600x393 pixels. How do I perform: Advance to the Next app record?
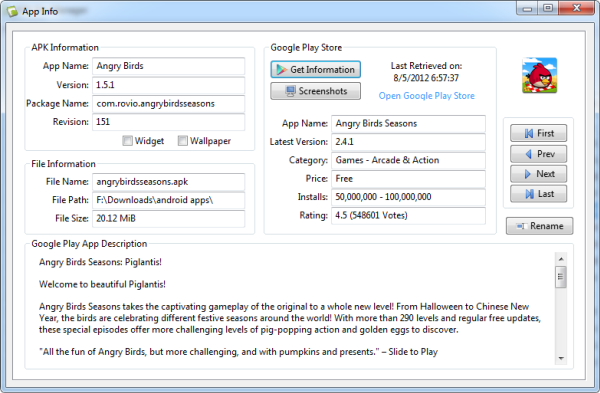[x=538, y=174]
